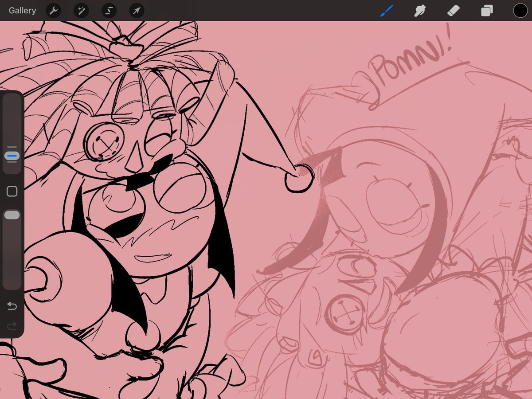Viewport: 532px width, 399px height.
Task: Activate the Selection S-shaped tool
Action: click(x=109, y=10)
